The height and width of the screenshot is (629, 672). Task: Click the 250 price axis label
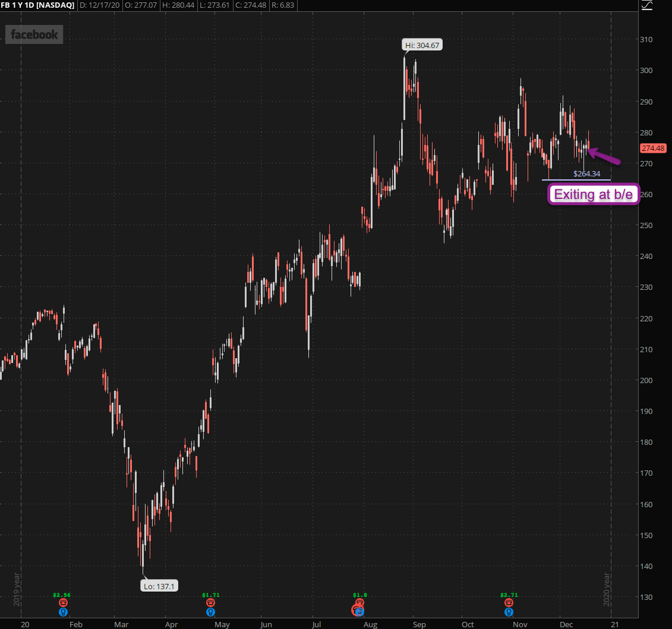(x=646, y=225)
